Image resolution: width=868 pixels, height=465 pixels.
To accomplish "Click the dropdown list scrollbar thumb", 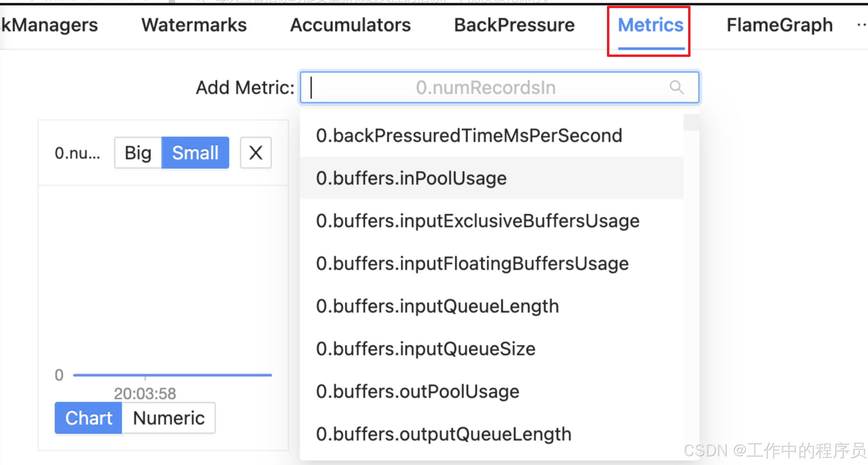I will pos(691,122).
